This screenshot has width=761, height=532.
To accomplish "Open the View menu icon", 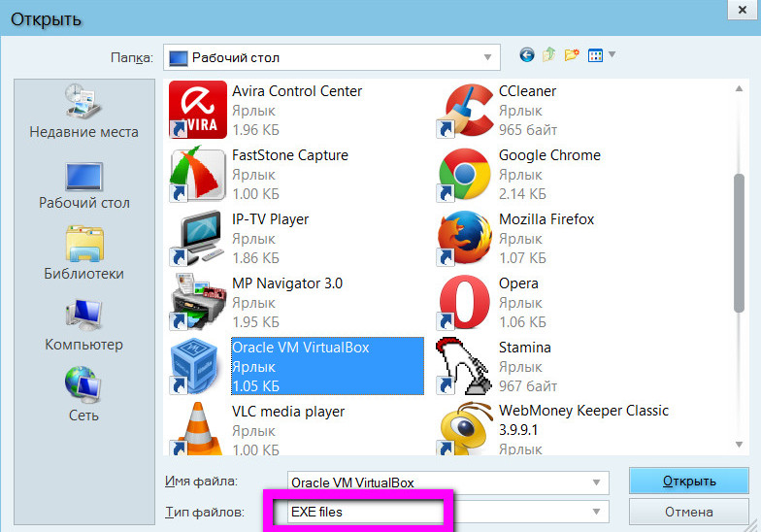I will point(595,55).
